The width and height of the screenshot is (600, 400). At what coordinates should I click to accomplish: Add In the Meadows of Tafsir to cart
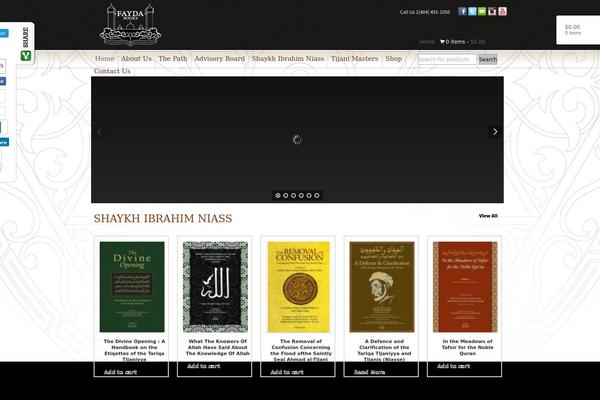pos(454,366)
